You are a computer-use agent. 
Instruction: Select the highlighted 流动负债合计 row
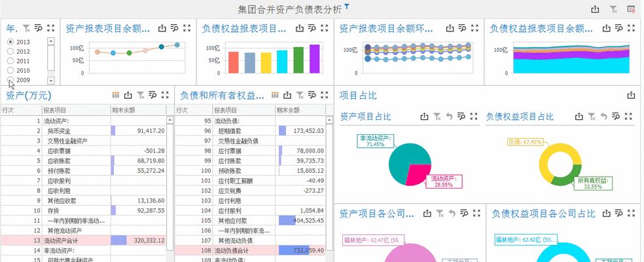coord(250,250)
